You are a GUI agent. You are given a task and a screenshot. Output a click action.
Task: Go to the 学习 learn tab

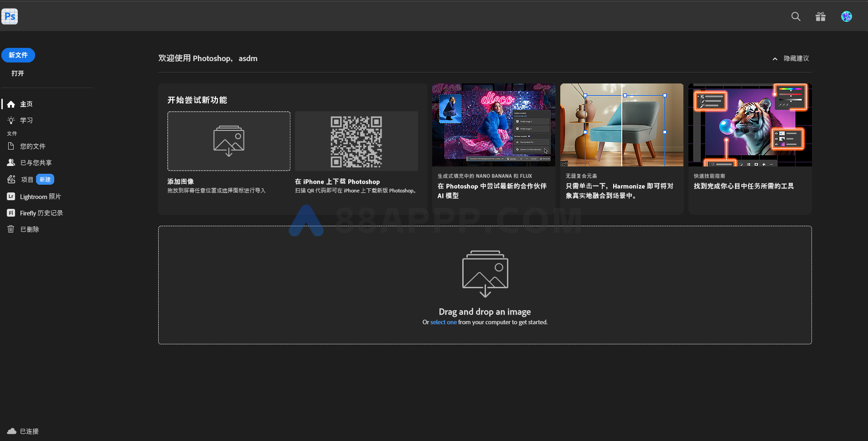(26, 120)
